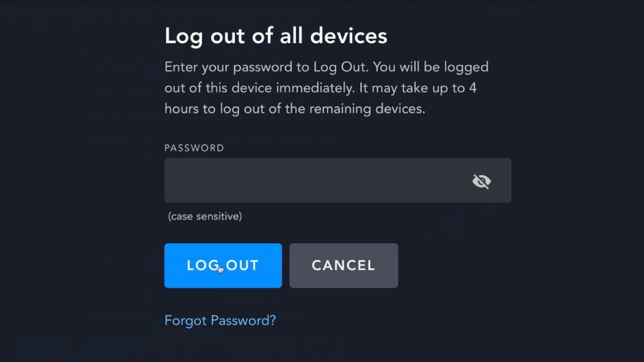Click the case sensitive hint text

(205, 216)
